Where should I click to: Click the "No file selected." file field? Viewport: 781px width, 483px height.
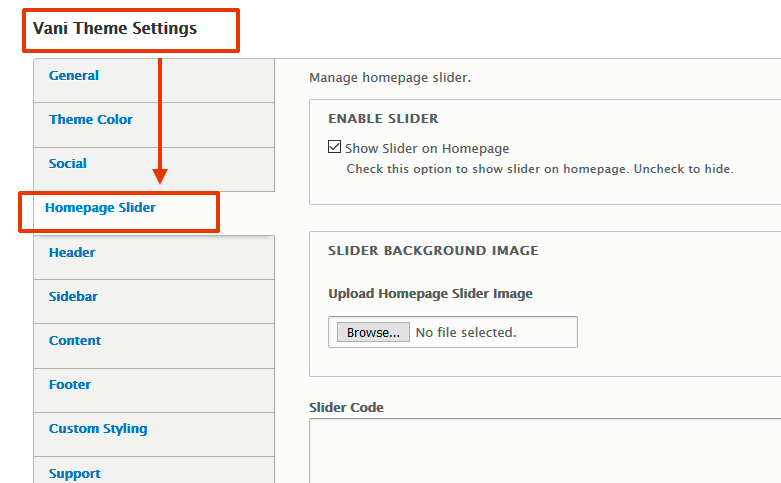[465, 332]
